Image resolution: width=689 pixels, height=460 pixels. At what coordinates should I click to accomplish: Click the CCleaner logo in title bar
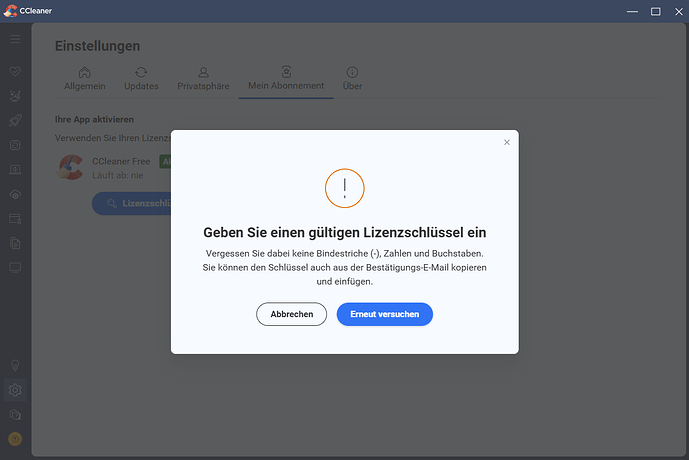coord(12,11)
